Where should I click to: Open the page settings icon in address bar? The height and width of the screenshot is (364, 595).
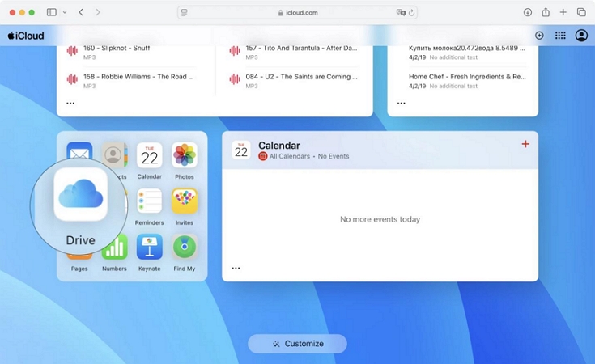coord(184,12)
